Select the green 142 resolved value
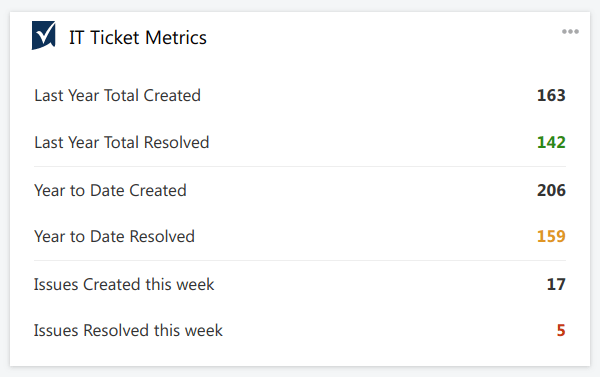 click(551, 142)
